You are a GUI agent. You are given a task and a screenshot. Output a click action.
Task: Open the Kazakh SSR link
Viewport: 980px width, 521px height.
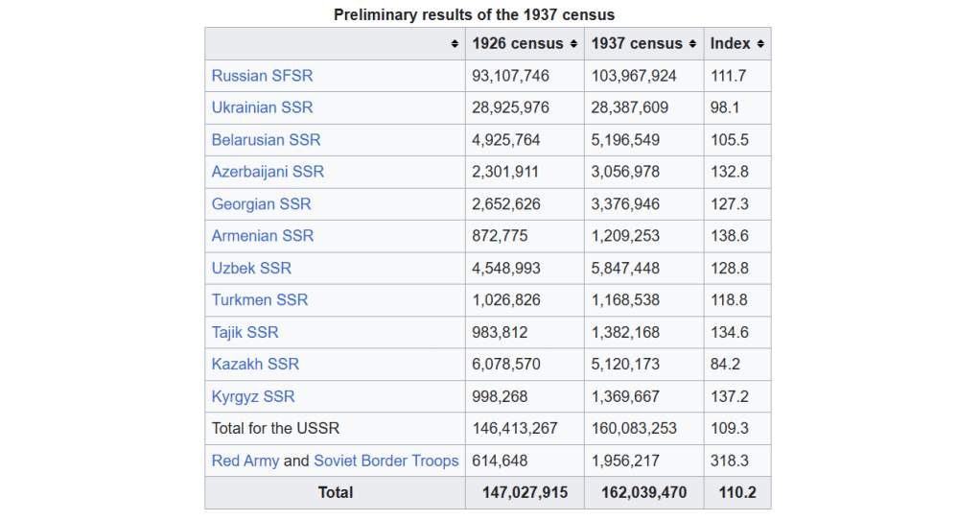pyautogui.click(x=255, y=365)
